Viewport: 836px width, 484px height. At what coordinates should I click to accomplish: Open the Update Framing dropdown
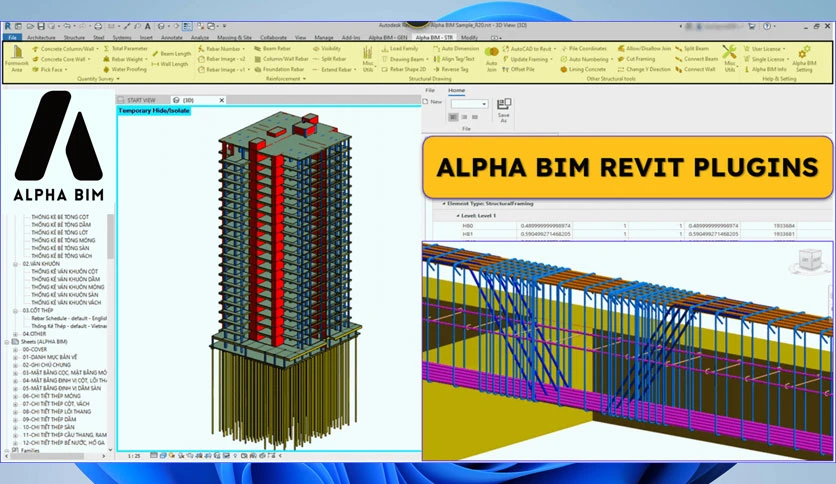[x=551, y=60]
